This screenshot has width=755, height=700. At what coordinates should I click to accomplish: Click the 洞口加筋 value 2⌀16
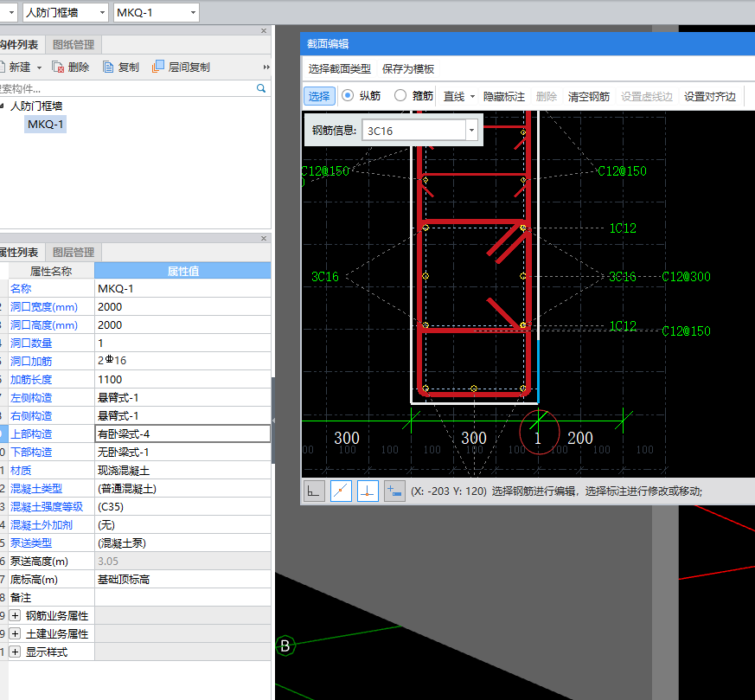tap(182, 361)
